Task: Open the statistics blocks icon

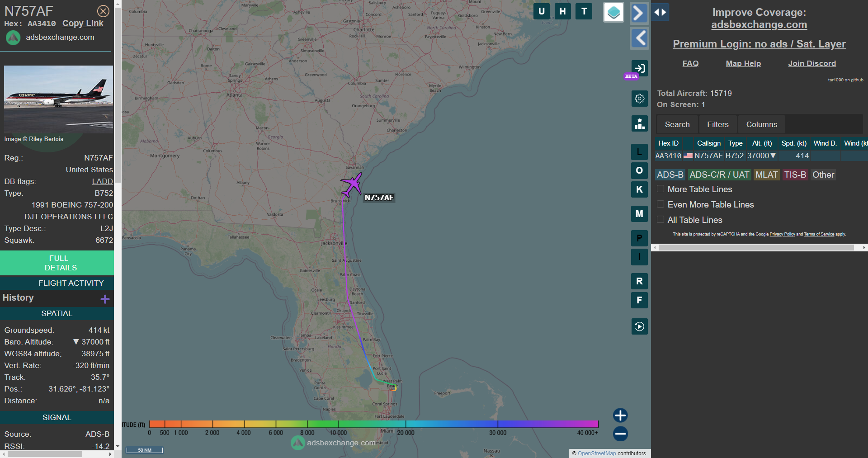Action: [x=639, y=123]
